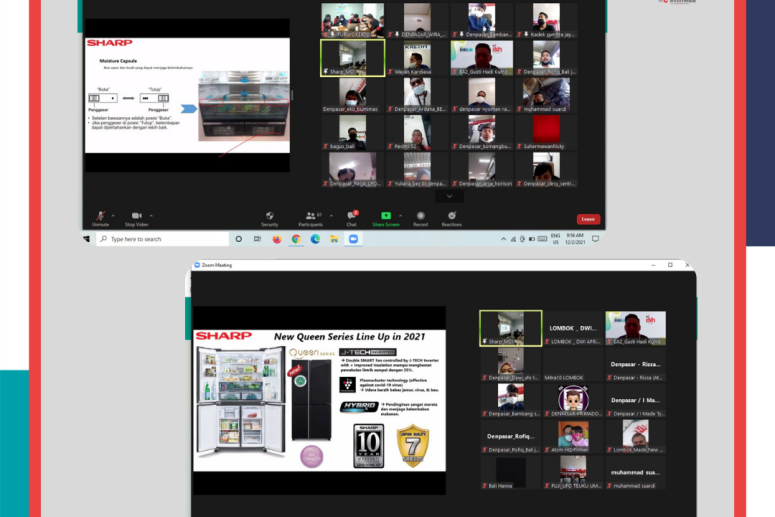
Task: Open video options arrow beside Stop Video
Action: coord(151,216)
